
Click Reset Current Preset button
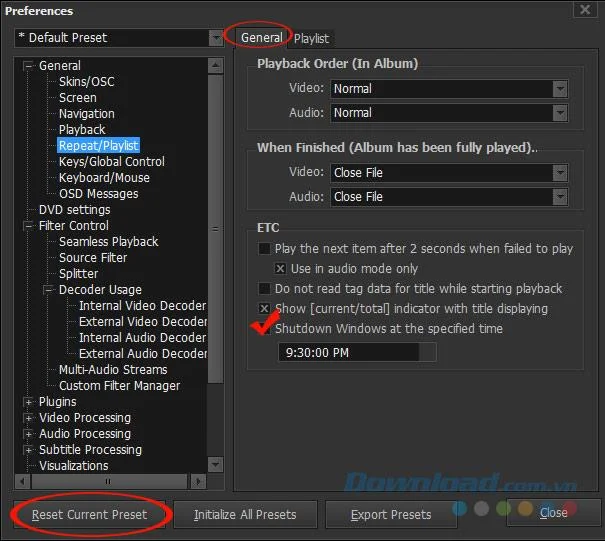pyautogui.click(x=90, y=515)
